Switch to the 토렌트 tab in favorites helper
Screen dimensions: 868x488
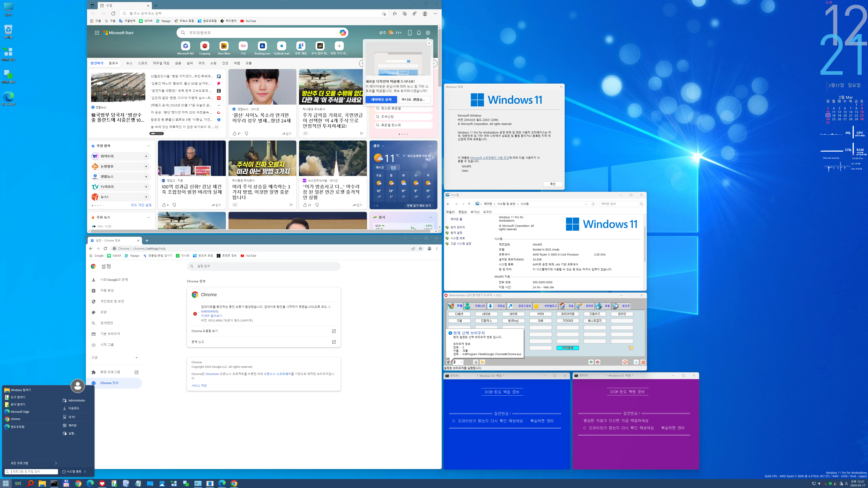(585, 306)
